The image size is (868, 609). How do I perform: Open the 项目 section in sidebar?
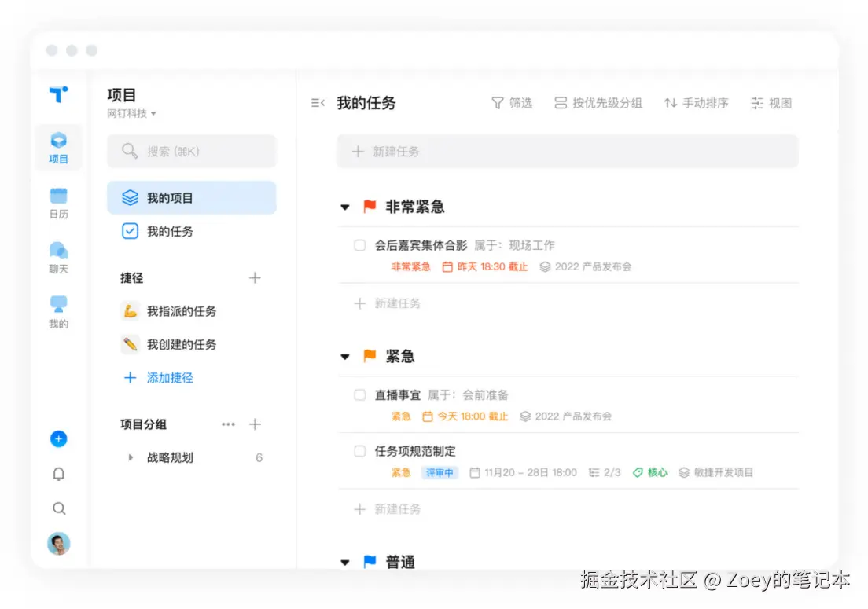pos(58,148)
